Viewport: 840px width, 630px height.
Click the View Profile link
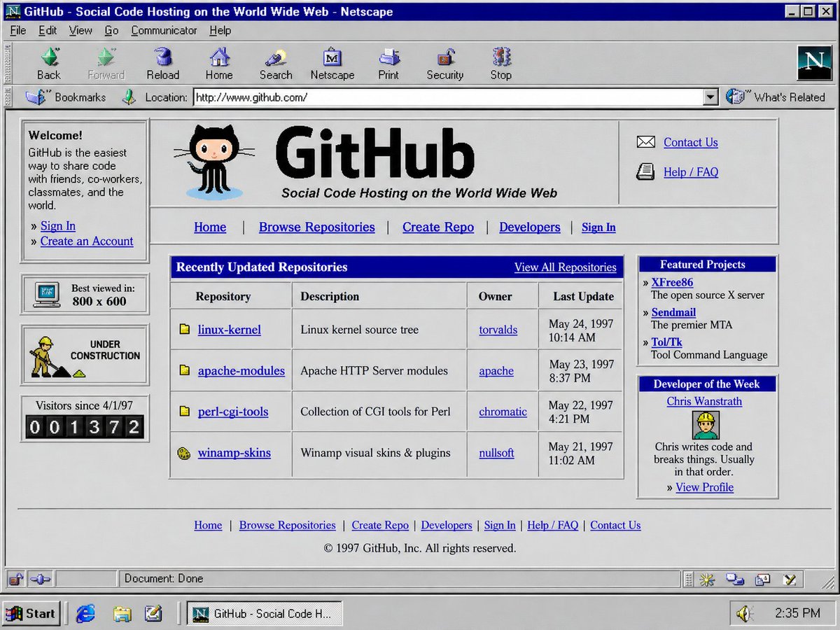point(705,487)
